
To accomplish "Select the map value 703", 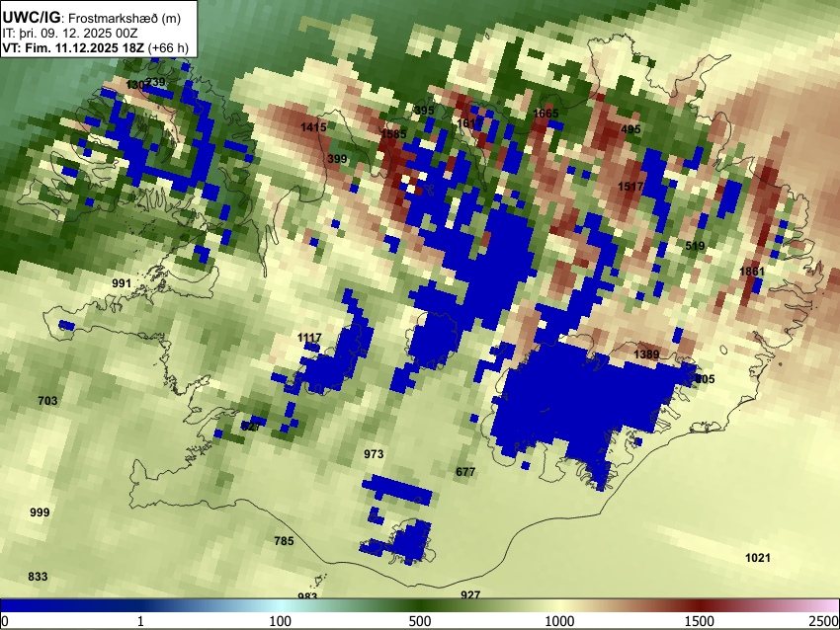I will click(x=47, y=401).
